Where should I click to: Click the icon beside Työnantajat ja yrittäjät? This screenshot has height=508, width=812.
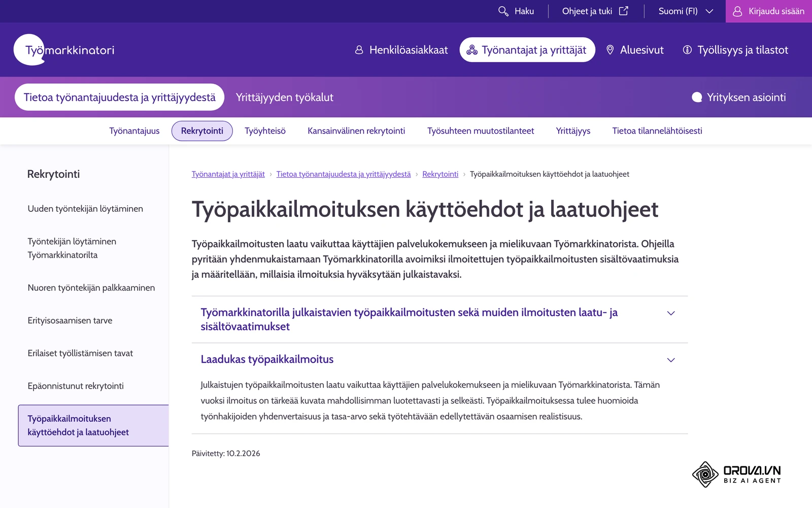pyautogui.click(x=472, y=50)
